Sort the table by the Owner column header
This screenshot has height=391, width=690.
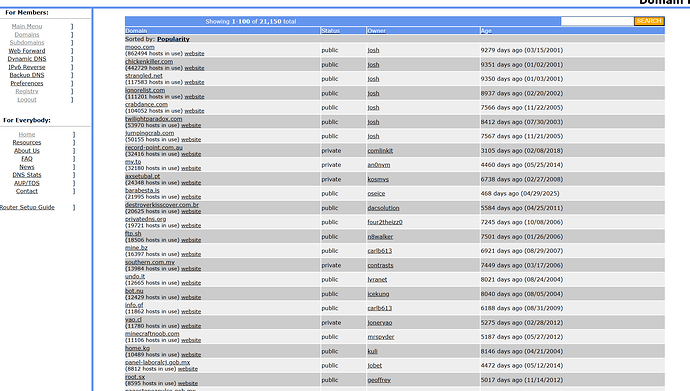point(377,31)
